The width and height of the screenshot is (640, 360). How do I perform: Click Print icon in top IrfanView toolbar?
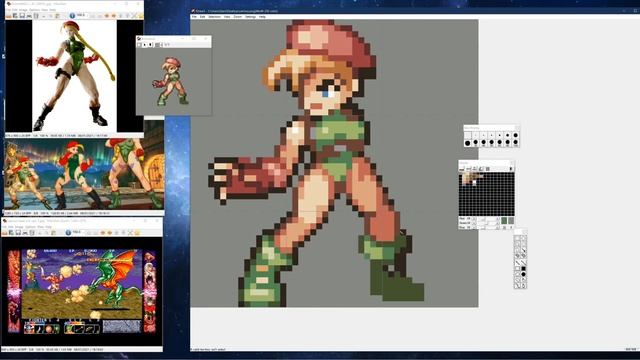click(29, 16)
